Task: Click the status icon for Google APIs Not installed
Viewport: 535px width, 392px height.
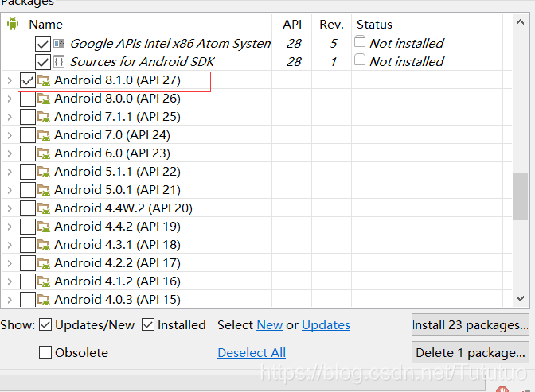Action: pos(360,41)
